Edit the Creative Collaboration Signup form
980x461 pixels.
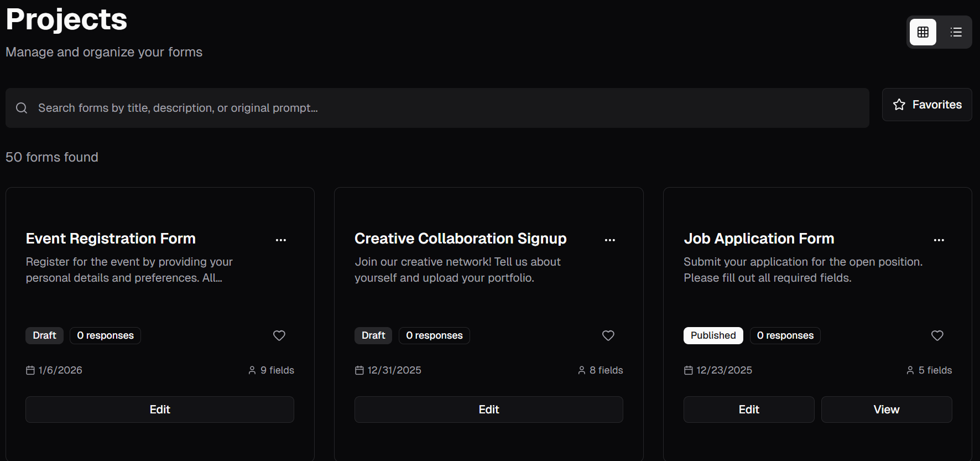(x=489, y=410)
